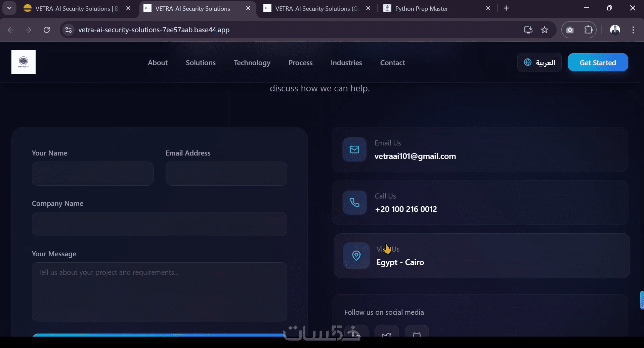Close the Python Prep Master tab
The image size is (644, 348).
[x=488, y=8]
